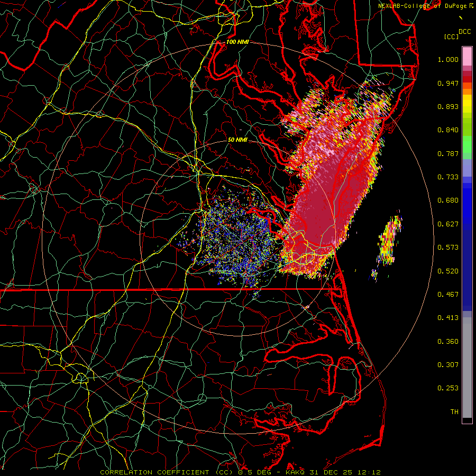Select the 0.467 scale value
Image resolution: width=476 pixels, height=476 pixels.
(448, 295)
